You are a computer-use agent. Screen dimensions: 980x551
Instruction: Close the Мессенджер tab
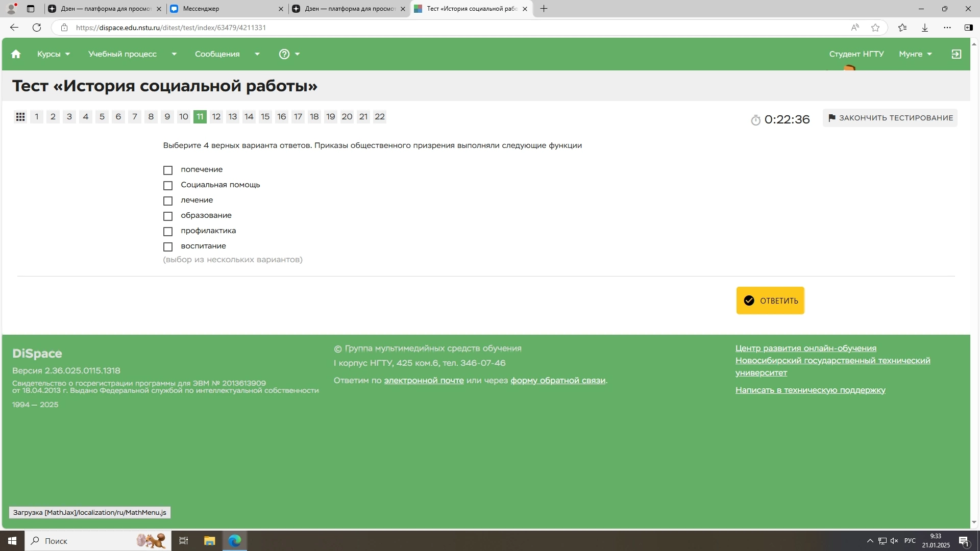click(x=281, y=9)
